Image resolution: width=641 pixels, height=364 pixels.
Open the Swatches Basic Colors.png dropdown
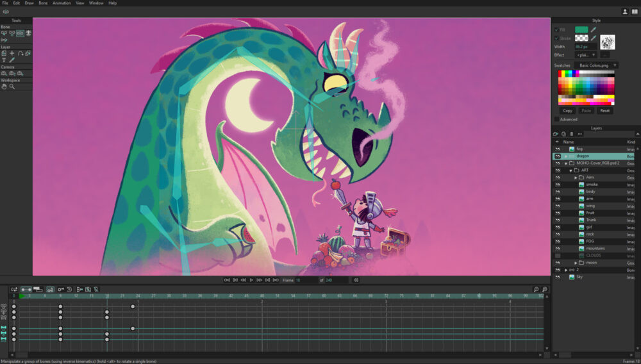pyautogui.click(x=597, y=65)
